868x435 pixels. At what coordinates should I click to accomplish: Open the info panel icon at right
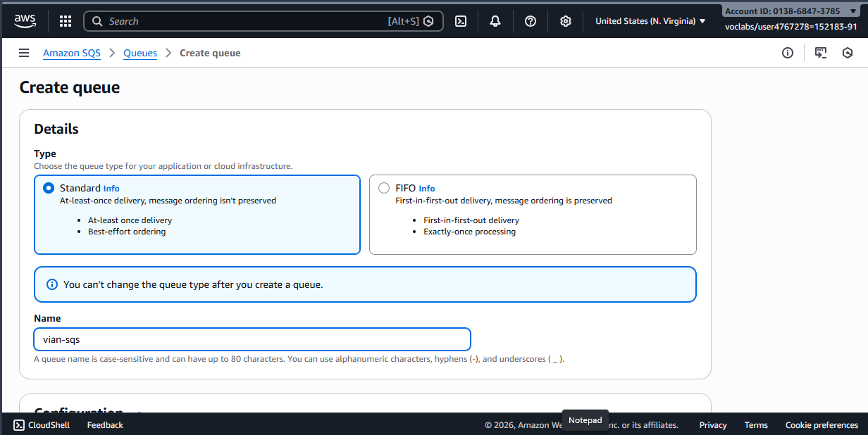point(788,53)
